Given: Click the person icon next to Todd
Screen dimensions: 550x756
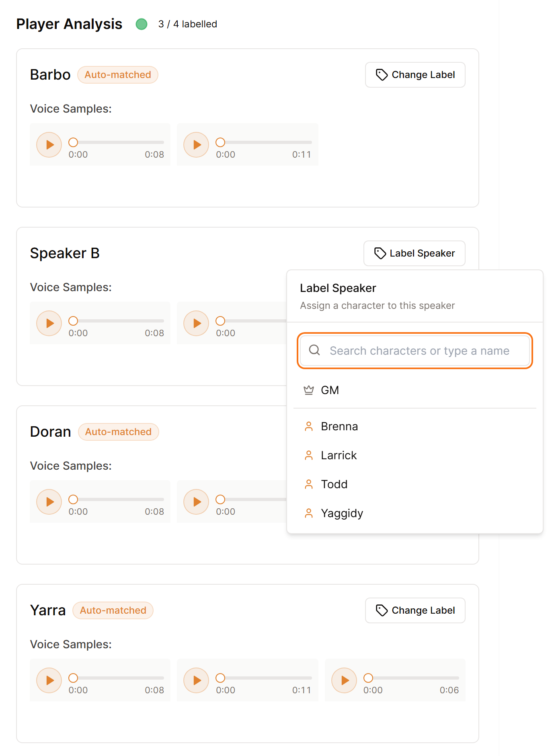Looking at the screenshot, I should 309,484.
